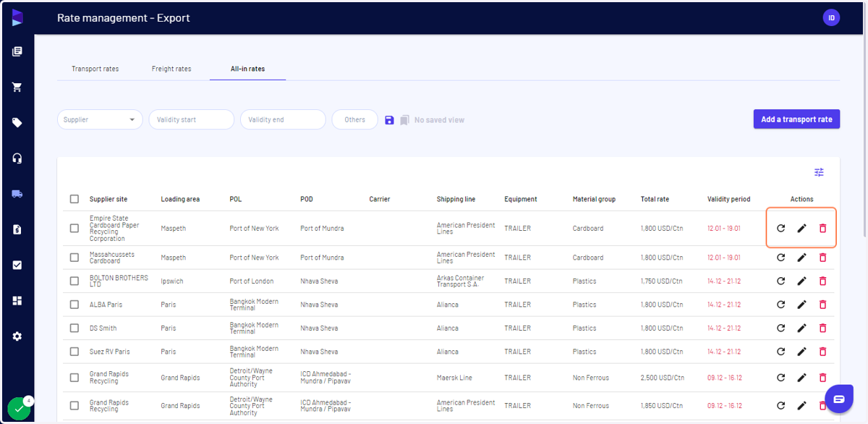Renew the BOLTON BROTHERS LTD rate
The height and width of the screenshot is (424, 868).
[x=780, y=281]
